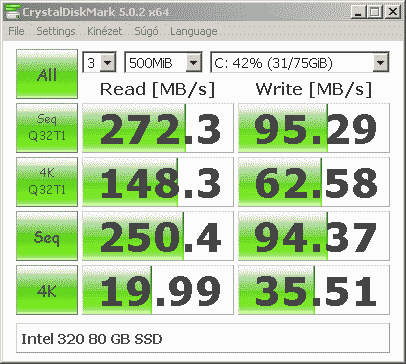The image size is (406, 364).
Task: Open the File menu
Action: (x=16, y=31)
